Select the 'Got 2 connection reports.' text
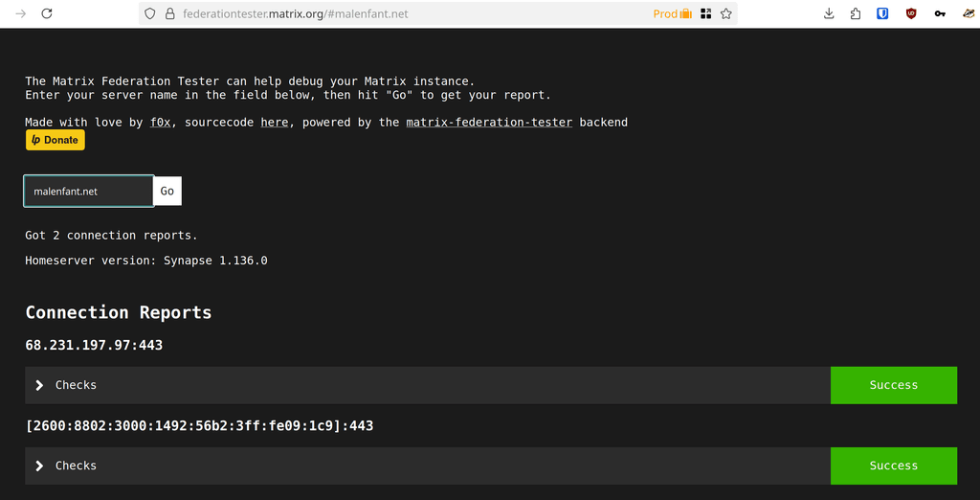 click(111, 236)
